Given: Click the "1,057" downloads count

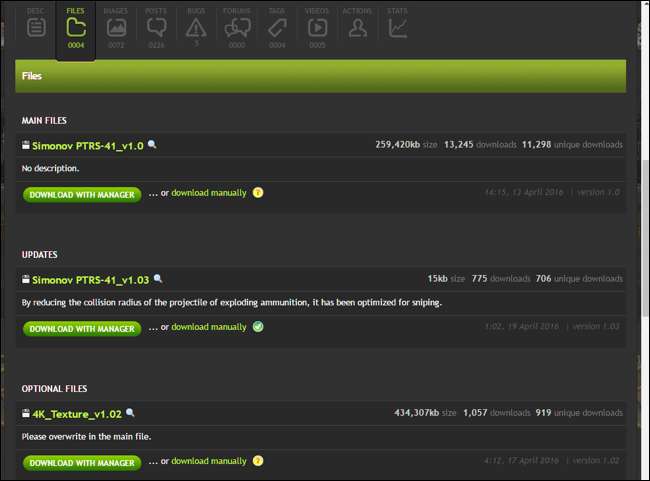Looking at the screenshot, I should tap(475, 413).
